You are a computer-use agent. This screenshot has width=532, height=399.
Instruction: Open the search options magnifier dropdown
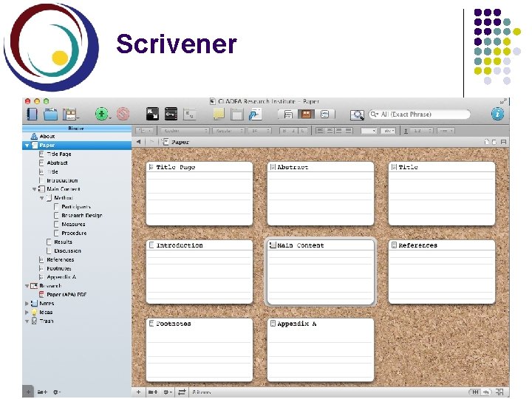pyautogui.click(x=374, y=115)
